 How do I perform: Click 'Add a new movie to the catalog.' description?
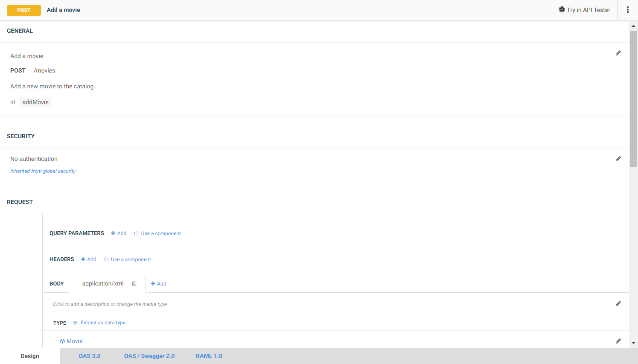(53, 87)
